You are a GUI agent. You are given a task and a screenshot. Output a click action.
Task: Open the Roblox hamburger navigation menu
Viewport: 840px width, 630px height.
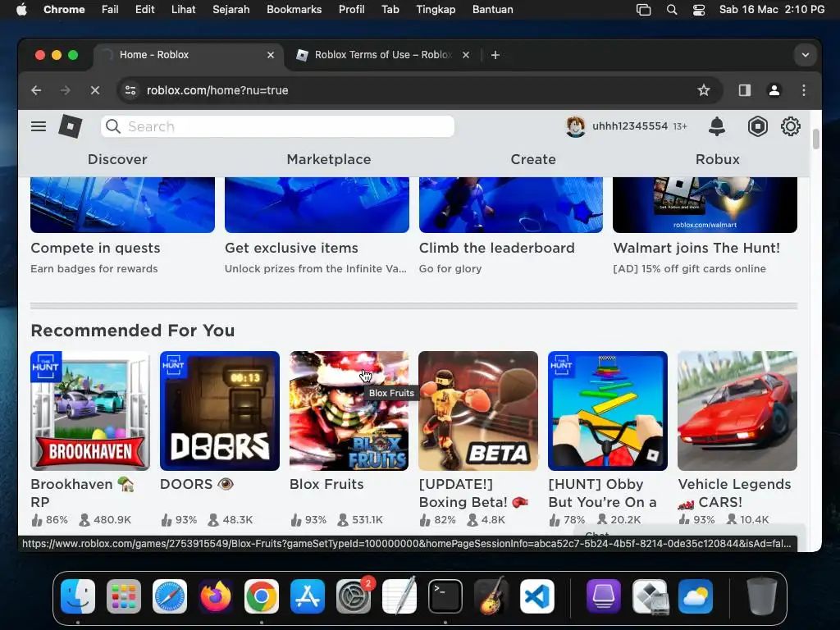pyautogui.click(x=39, y=126)
